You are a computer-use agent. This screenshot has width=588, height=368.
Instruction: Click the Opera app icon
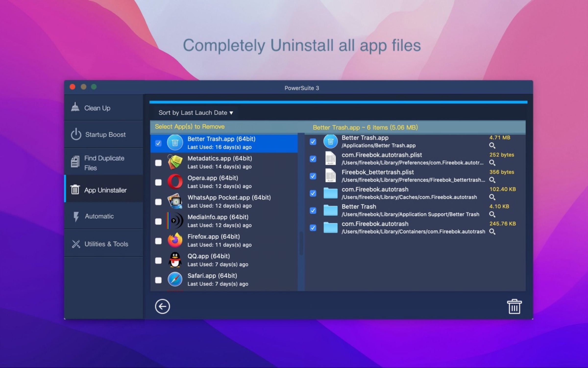[x=175, y=182]
